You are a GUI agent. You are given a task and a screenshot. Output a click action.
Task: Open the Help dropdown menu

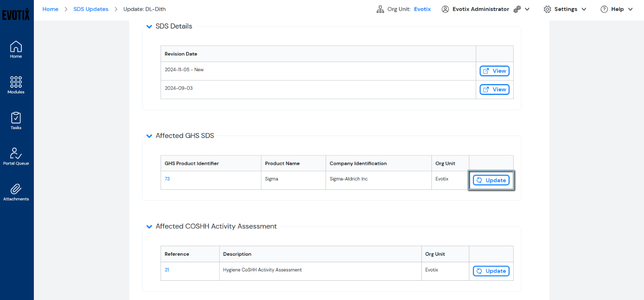[617, 9]
